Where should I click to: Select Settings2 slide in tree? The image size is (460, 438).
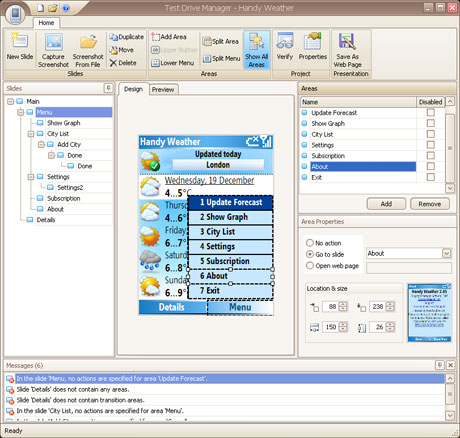point(70,188)
